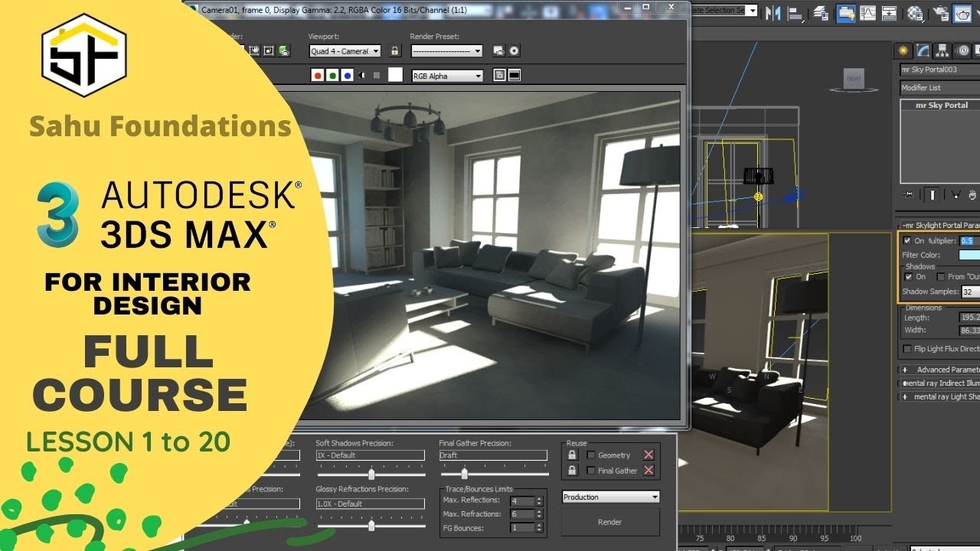
Task: Click the Render button
Action: coord(610,522)
